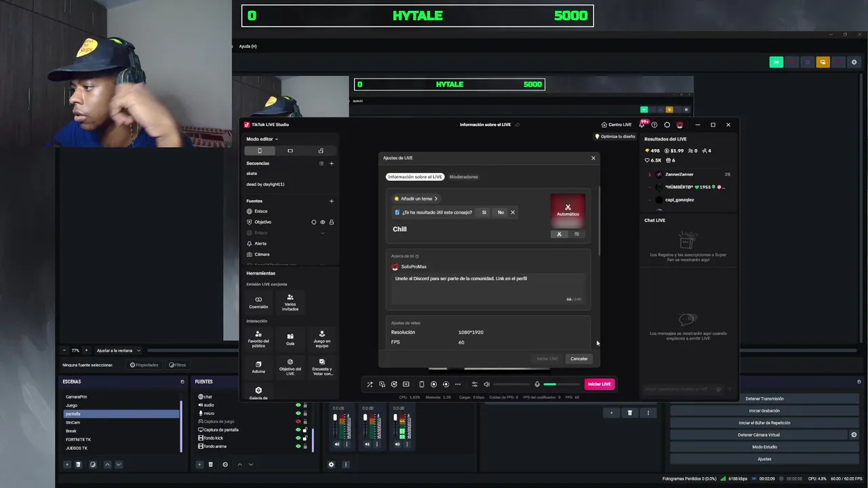Click the magic wand effects icon in TikTok toolbar
Viewport: 868px width, 488px height.
pyautogui.click(x=370, y=384)
